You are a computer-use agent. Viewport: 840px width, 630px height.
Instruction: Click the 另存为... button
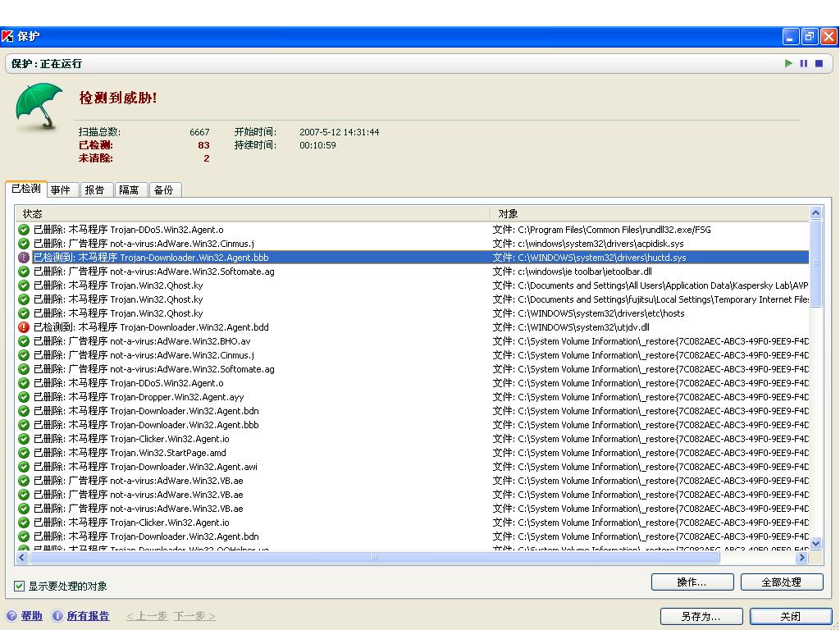coord(701,617)
